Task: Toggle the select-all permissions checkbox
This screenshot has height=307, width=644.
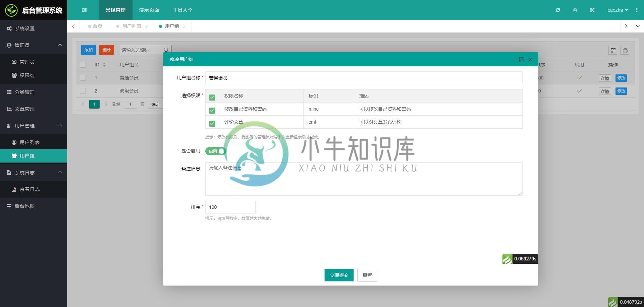Action: click(x=212, y=97)
